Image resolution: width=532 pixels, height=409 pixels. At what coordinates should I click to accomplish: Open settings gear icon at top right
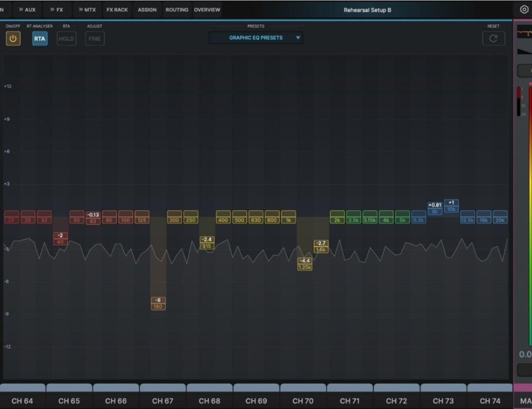[524, 10]
